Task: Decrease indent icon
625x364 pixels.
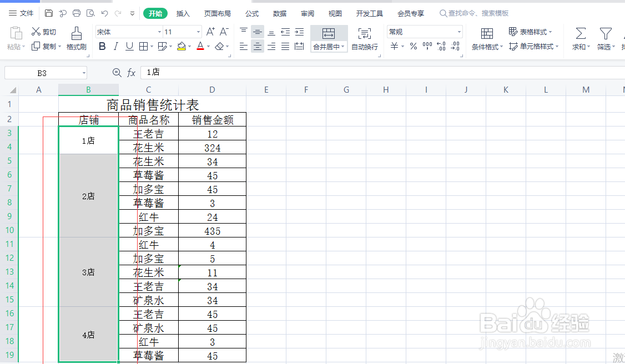Action: point(285,32)
